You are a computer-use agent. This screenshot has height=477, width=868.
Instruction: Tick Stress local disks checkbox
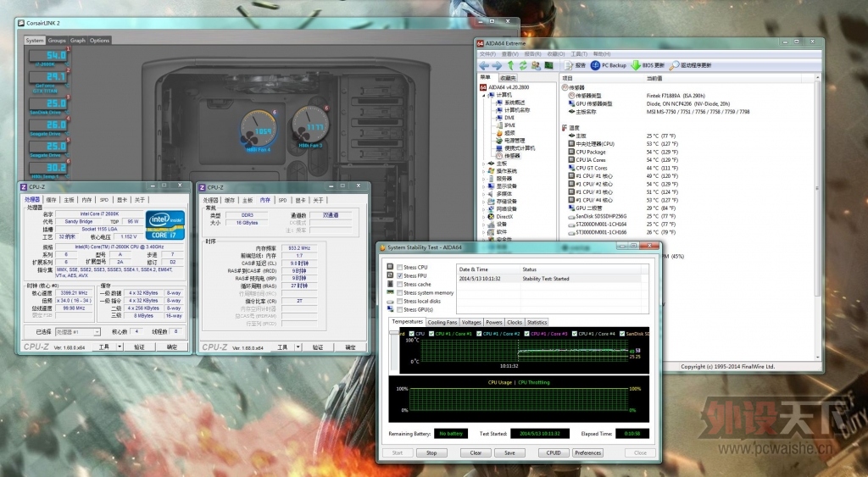coord(400,301)
